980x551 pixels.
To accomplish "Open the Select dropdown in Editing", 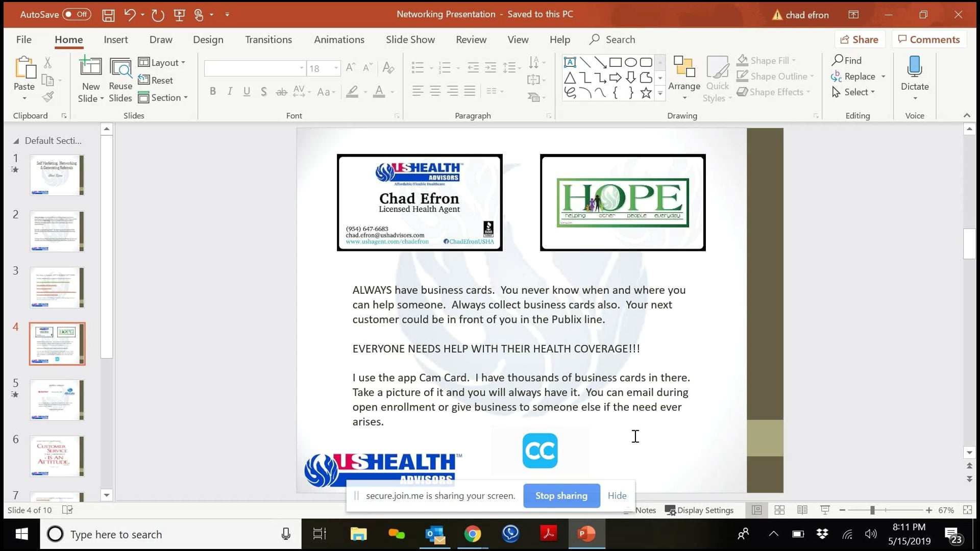I will pyautogui.click(x=853, y=92).
